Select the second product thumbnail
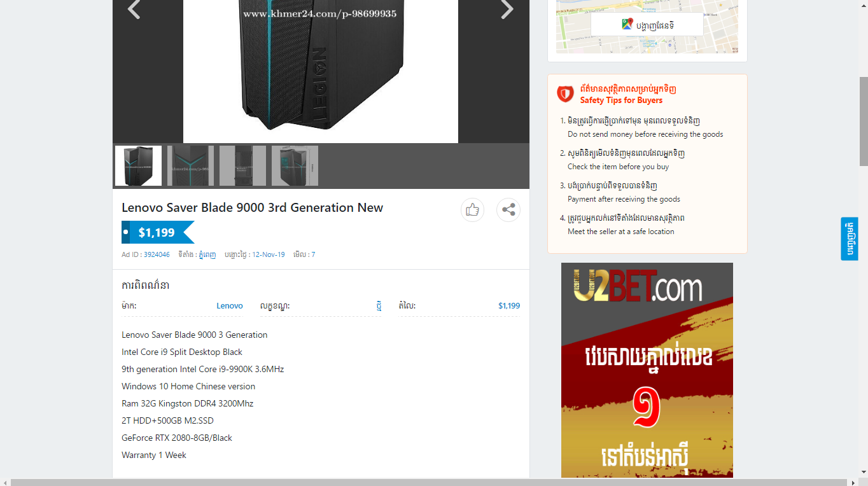The image size is (868, 486). [190, 166]
